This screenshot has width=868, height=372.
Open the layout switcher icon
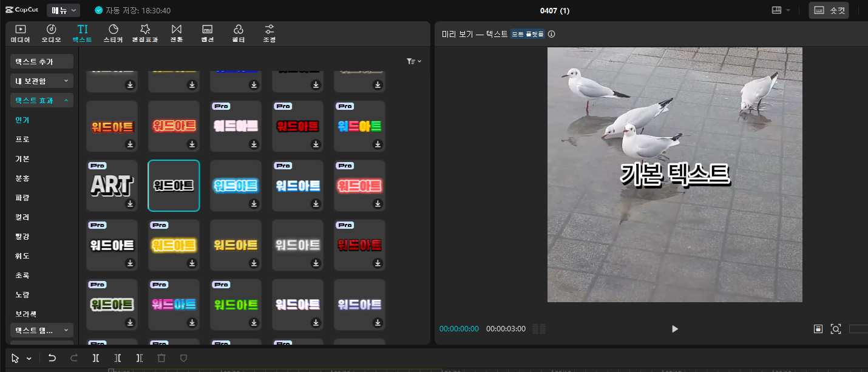point(776,10)
